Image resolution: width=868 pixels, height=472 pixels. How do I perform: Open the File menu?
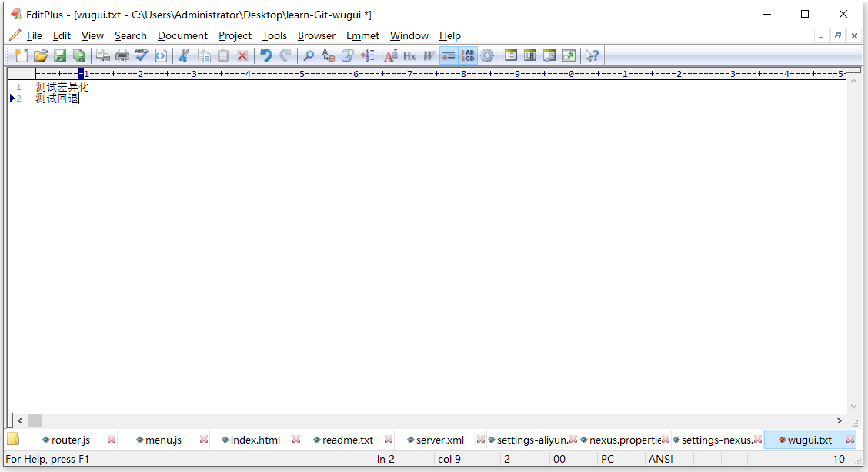[x=35, y=35]
